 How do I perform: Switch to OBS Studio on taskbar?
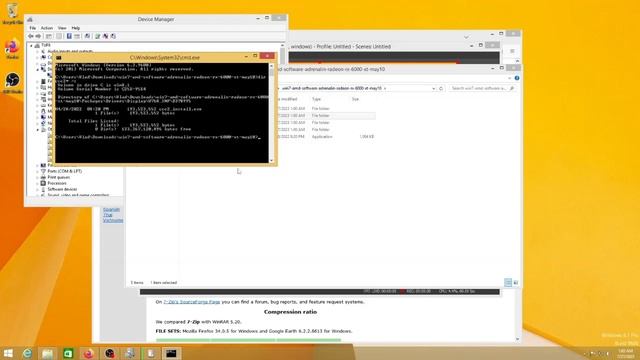[x=109, y=353]
